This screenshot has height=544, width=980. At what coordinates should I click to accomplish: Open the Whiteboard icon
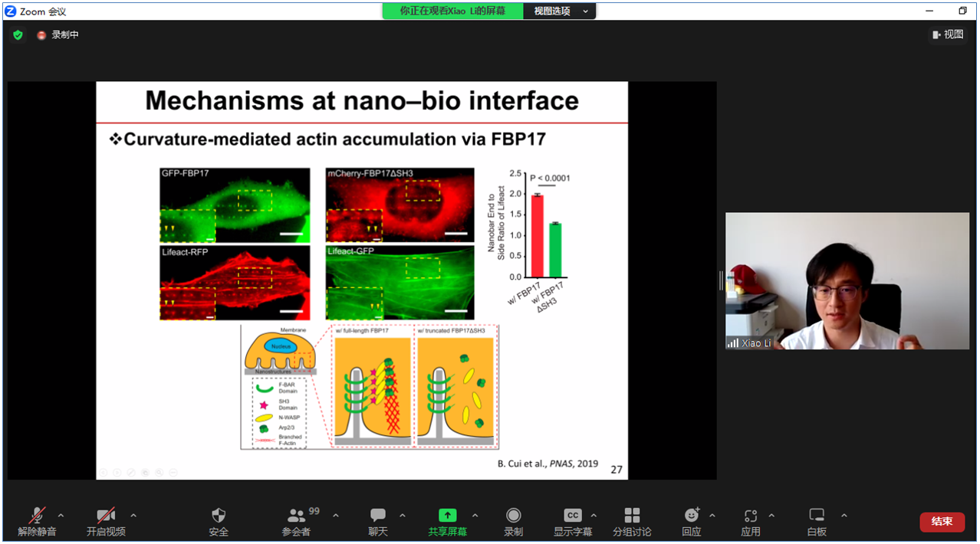(x=817, y=516)
